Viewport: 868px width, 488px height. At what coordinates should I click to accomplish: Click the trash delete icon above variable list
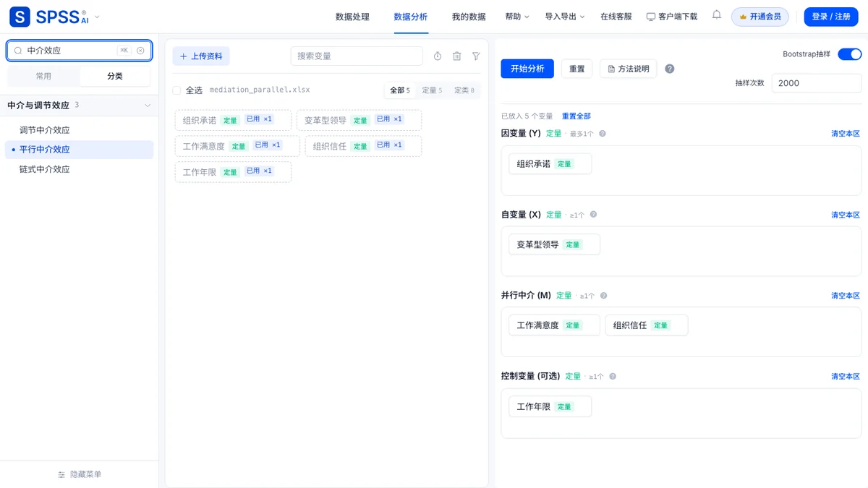click(x=457, y=56)
